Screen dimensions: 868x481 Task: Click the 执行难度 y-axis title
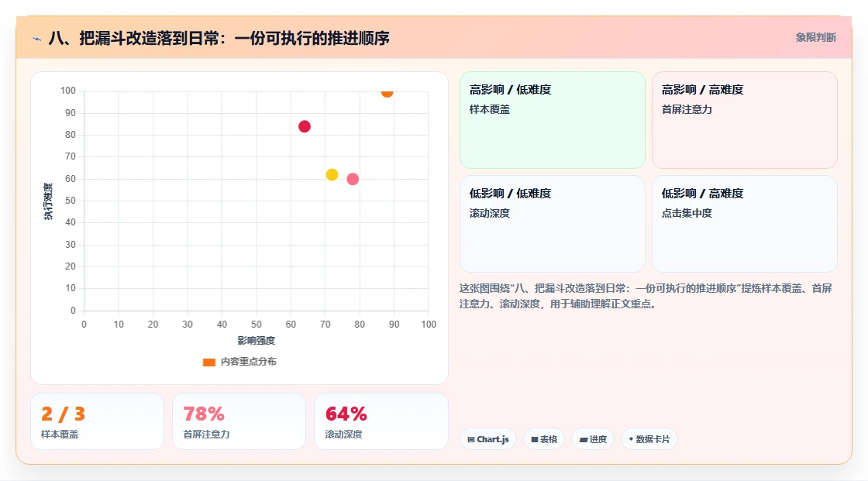48,201
